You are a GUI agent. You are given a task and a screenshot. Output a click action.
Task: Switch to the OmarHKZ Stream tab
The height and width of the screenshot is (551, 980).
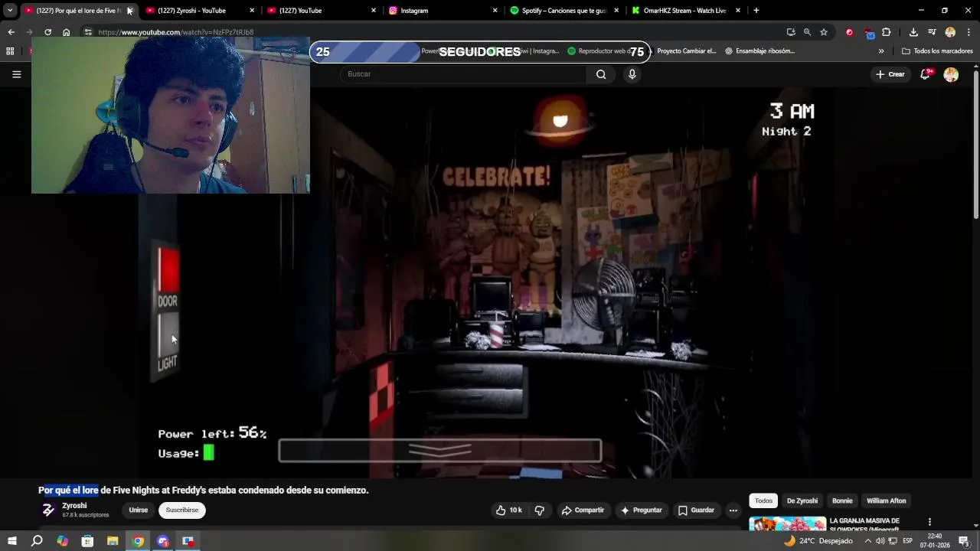click(x=684, y=11)
